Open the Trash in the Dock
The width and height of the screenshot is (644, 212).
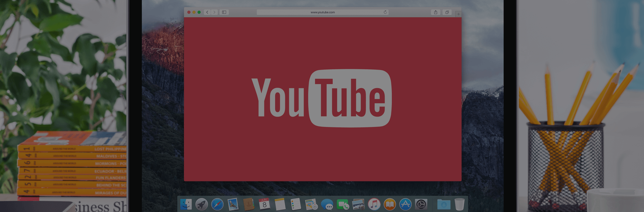tap(460, 204)
